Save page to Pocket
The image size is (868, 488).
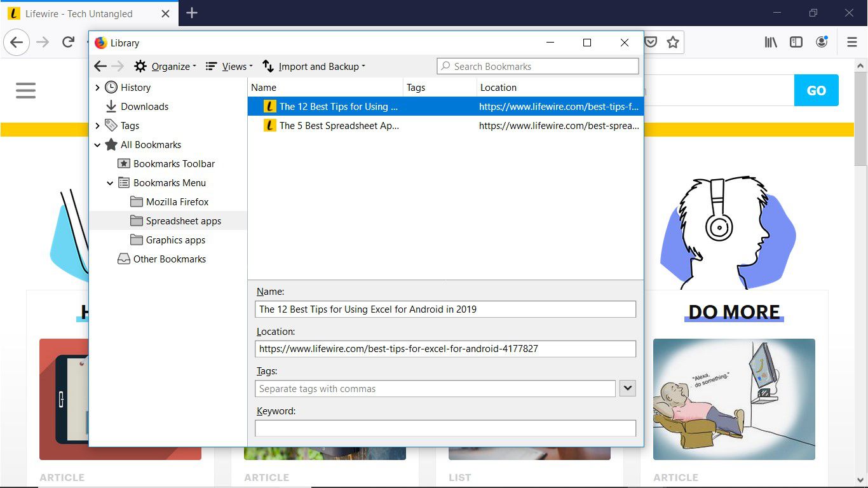click(651, 43)
